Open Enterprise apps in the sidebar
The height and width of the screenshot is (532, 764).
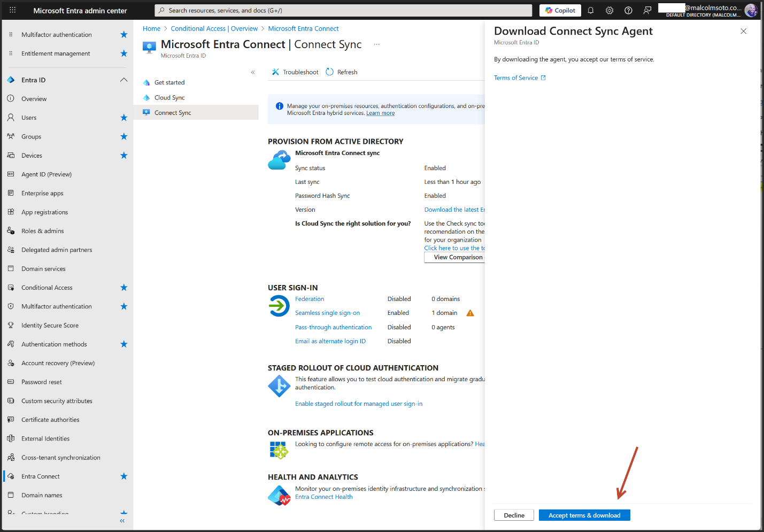[x=42, y=194]
